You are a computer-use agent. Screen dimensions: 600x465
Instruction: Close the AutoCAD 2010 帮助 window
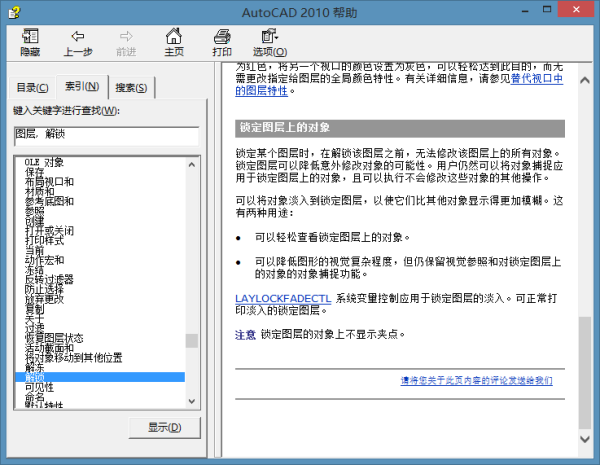[x=576, y=10]
